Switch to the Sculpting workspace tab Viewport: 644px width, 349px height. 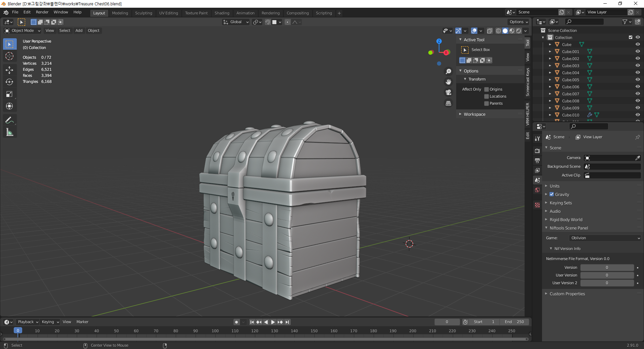pos(143,13)
